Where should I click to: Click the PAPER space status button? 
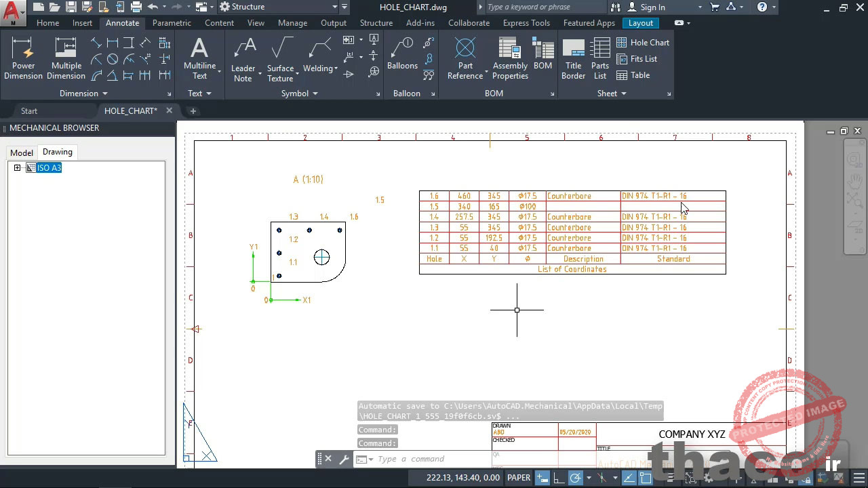519,478
